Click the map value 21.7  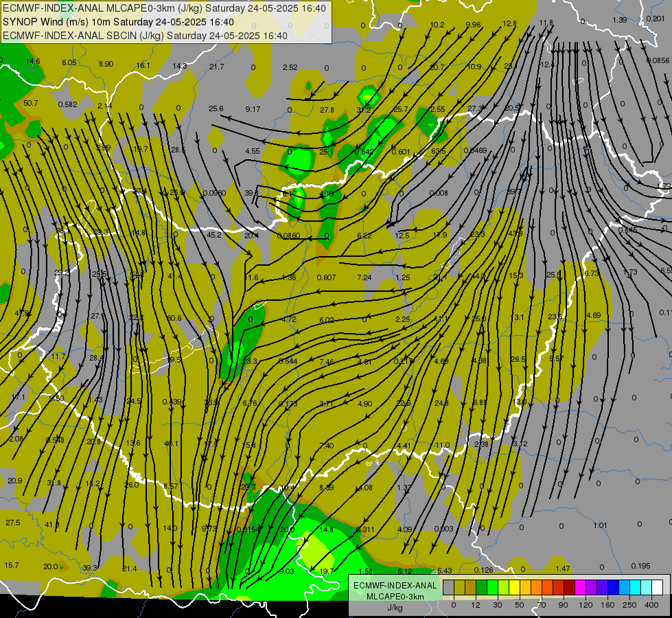[x=217, y=67]
